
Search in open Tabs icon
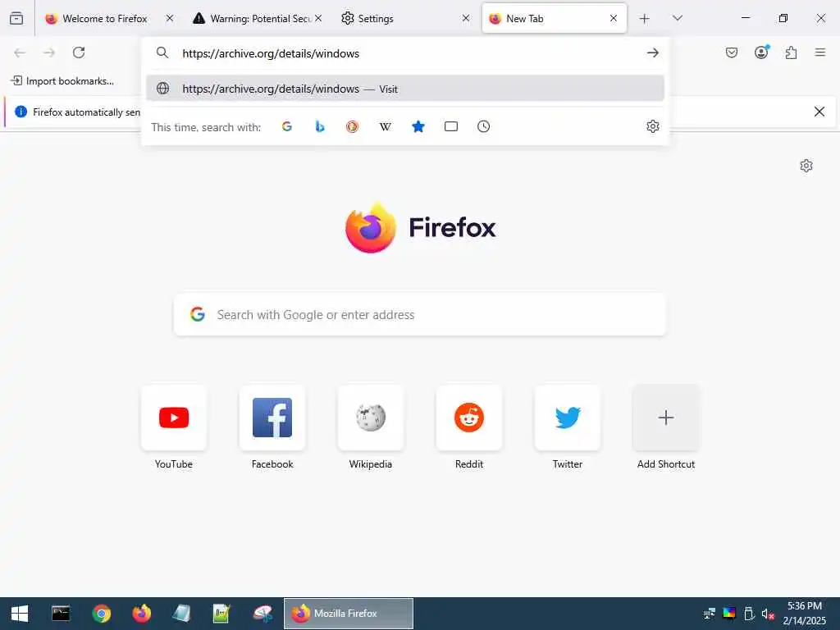(x=451, y=126)
